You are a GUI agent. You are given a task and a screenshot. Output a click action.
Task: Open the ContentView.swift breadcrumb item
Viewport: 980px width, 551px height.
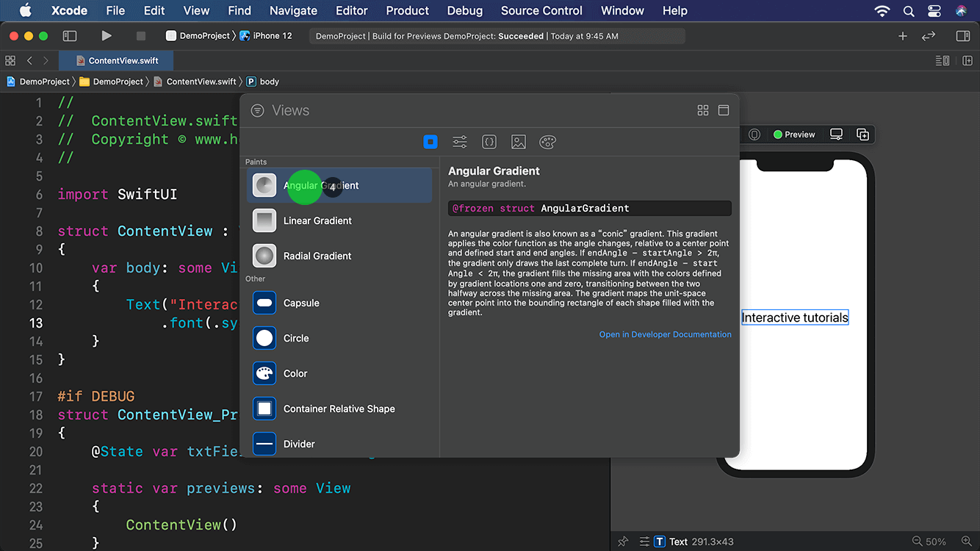click(195, 82)
